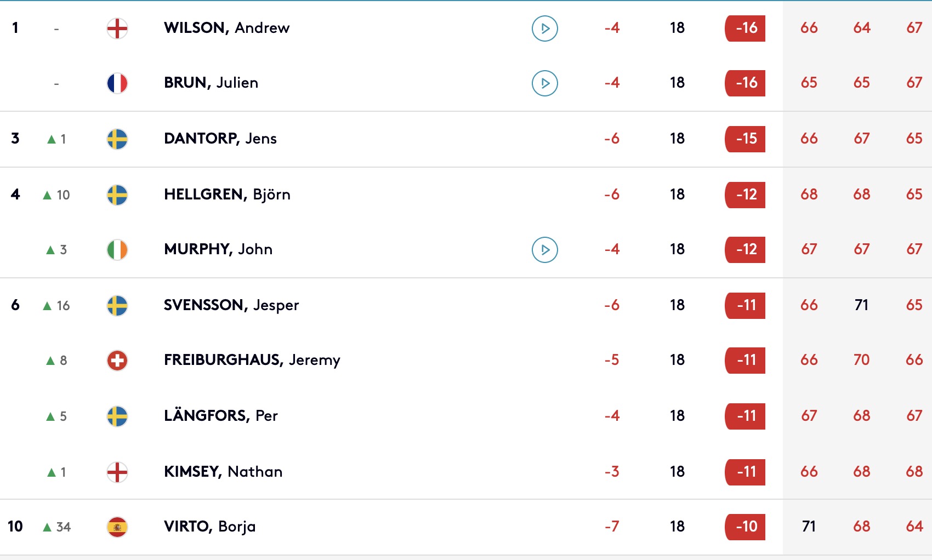This screenshot has width=932, height=560.
Task: Click England flag beside Nathan Kimsey
Action: click(x=117, y=472)
